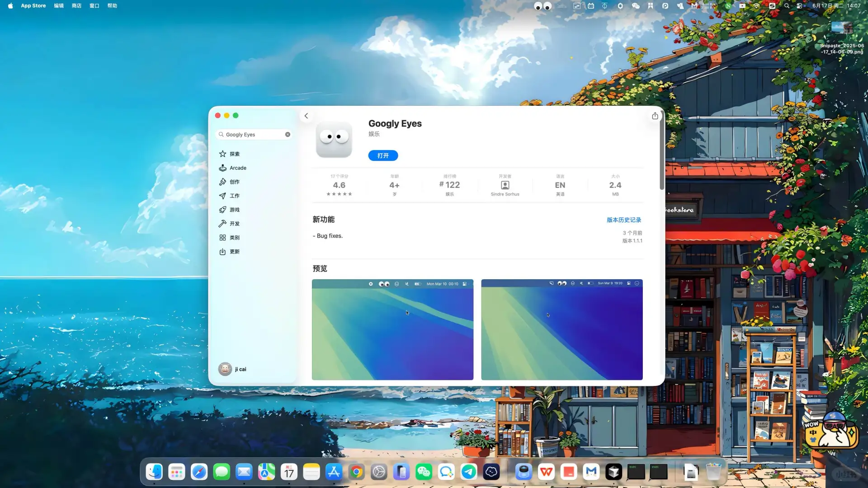The width and height of the screenshot is (868, 488).
Task: Open the 商店 (Store) menu in menu bar
Action: (x=76, y=6)
